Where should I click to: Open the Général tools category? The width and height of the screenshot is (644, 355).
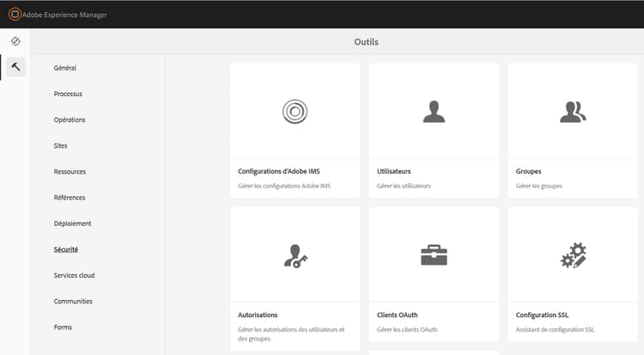[65, 68]
